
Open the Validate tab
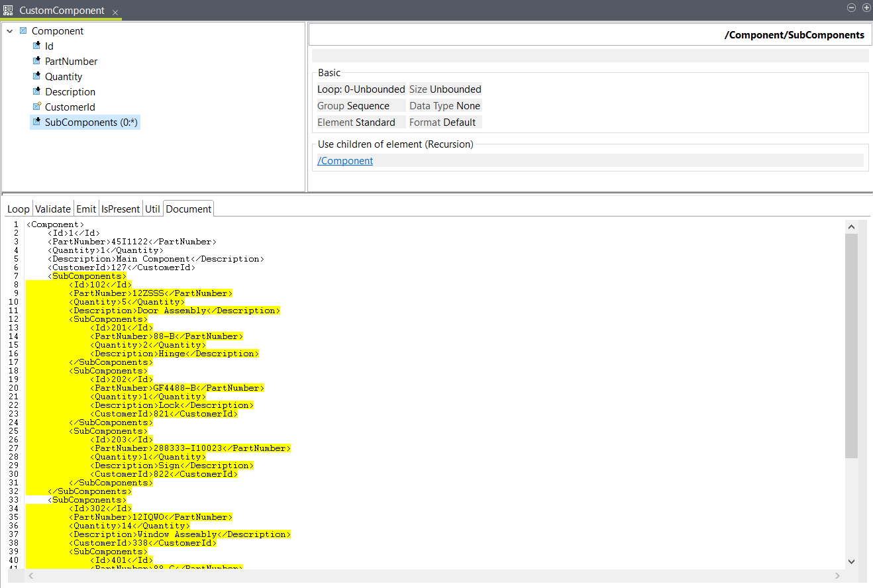click(53, 209)
